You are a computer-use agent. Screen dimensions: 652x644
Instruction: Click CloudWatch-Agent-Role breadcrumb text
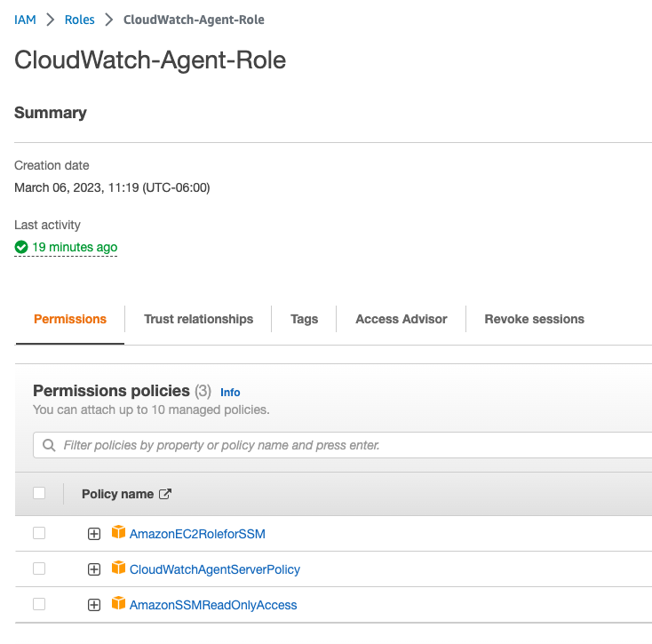(x=194, y=20)
